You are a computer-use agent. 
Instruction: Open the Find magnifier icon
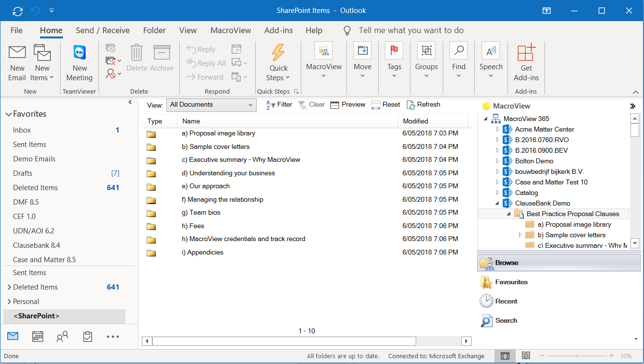458,50
